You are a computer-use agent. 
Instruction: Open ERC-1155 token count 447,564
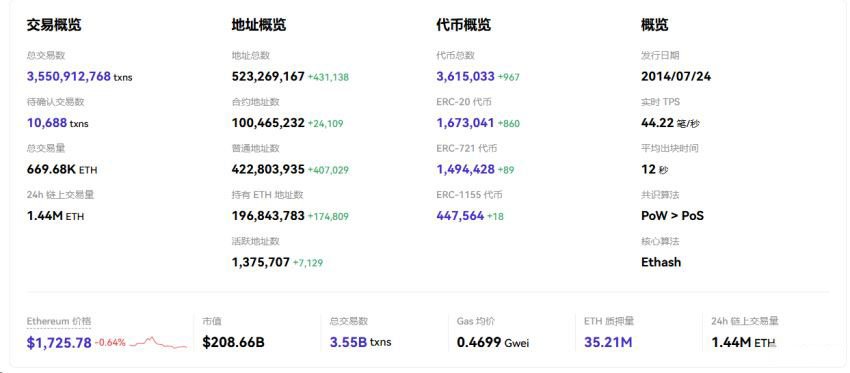point(460,216)
